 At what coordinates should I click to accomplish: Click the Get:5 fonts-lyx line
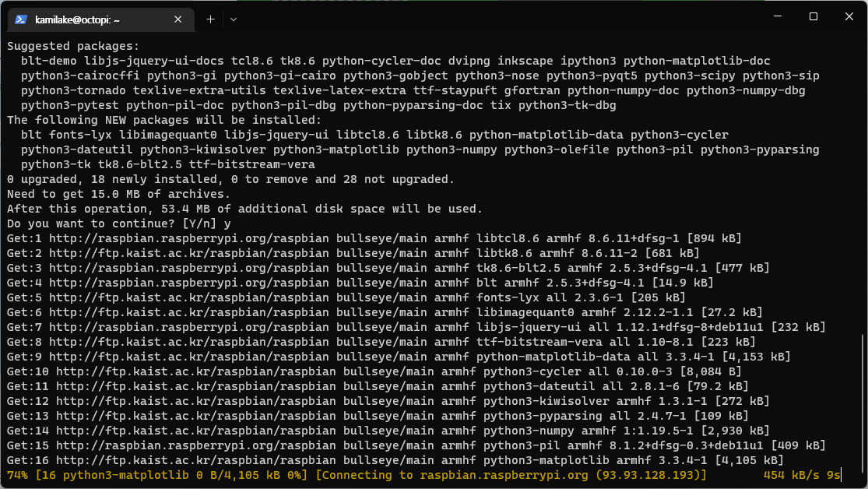pos(346,297)
